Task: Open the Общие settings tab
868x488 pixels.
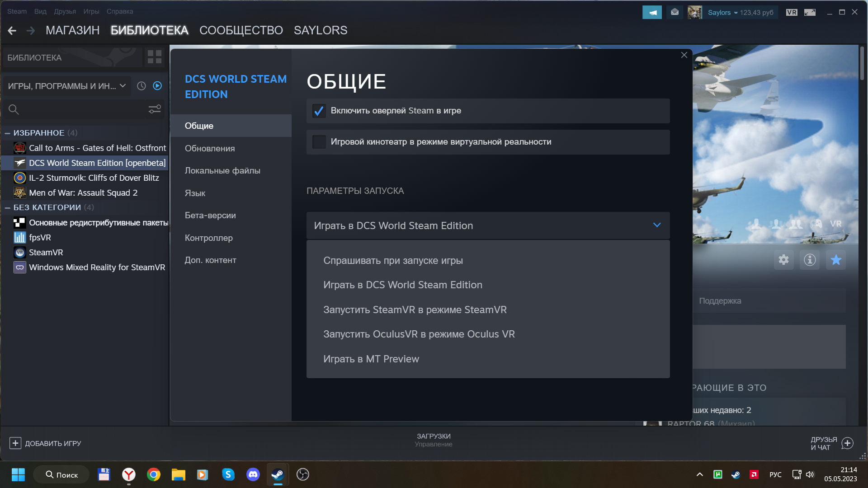Action: coord(231,126)
